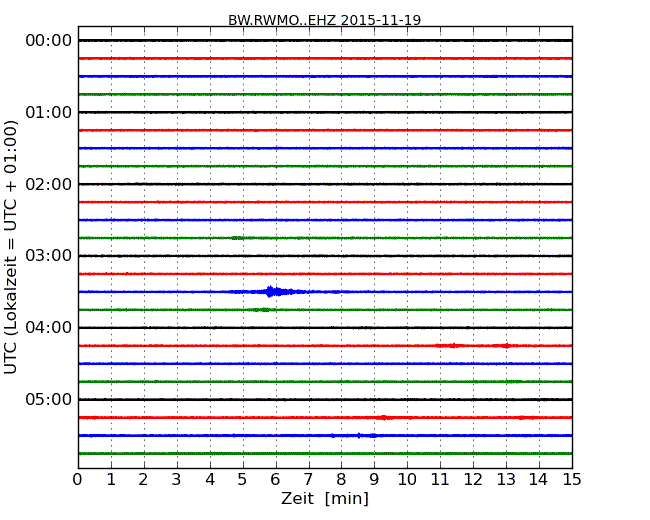
Task: Click the last green trace at the bottom
Action: (x=325, y=454)
